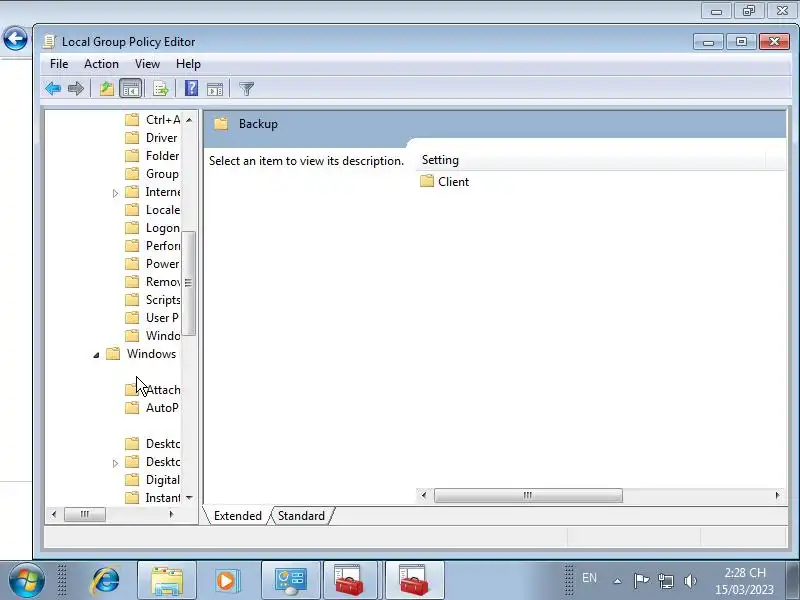This screenshot has height=600, width=800.
Task: Minimize the Local Group Policy Editor window
Action: tap(708, 42)
